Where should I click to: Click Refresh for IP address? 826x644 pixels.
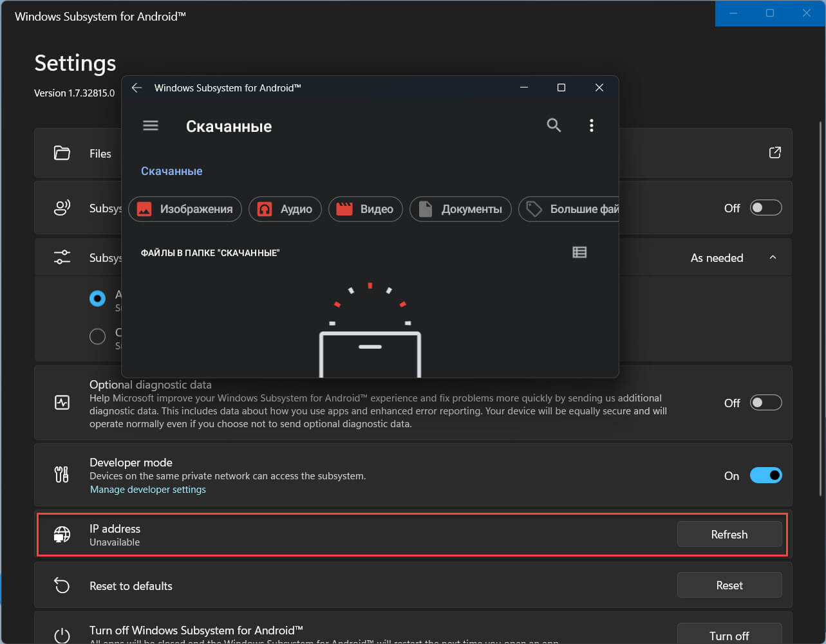(729, 534)
